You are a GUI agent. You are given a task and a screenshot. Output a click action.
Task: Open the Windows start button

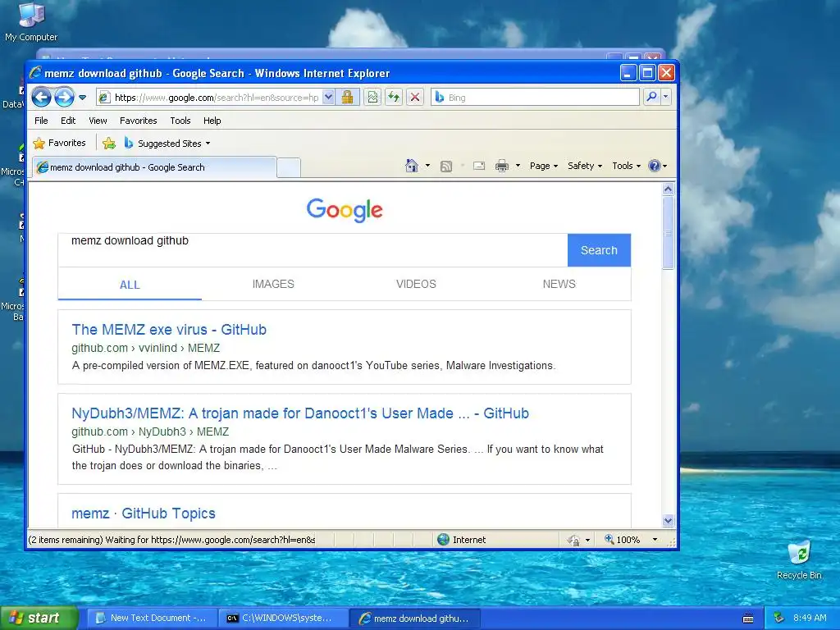39,618
